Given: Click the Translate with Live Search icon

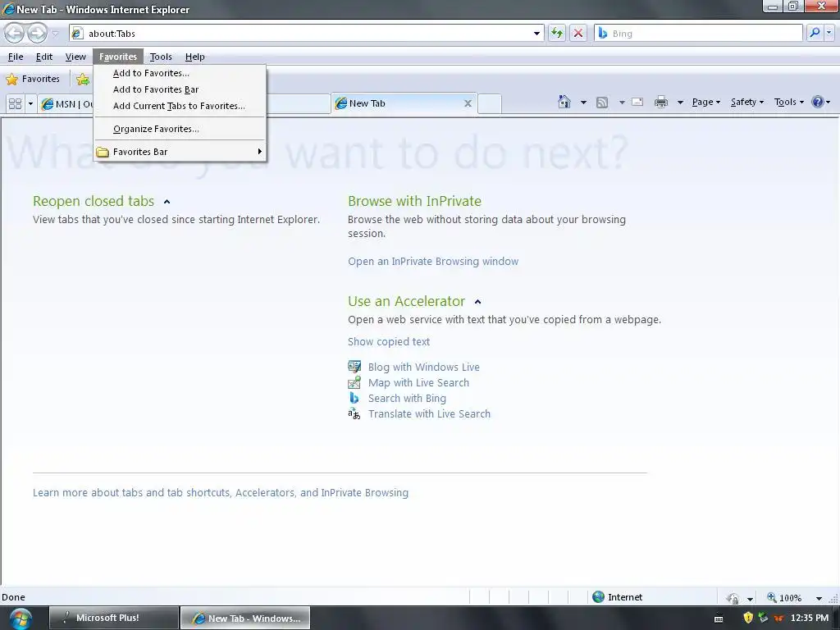Looking at the screenshot, I should tap(354, 413).
